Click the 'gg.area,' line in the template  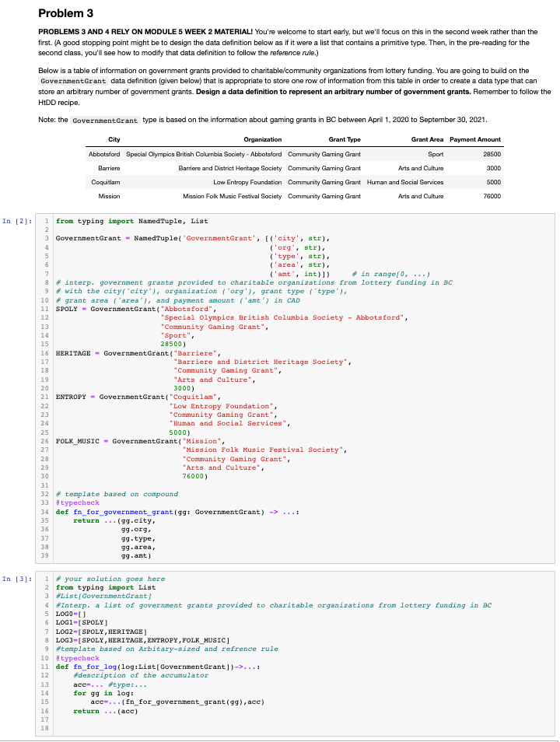pos(138,547)
